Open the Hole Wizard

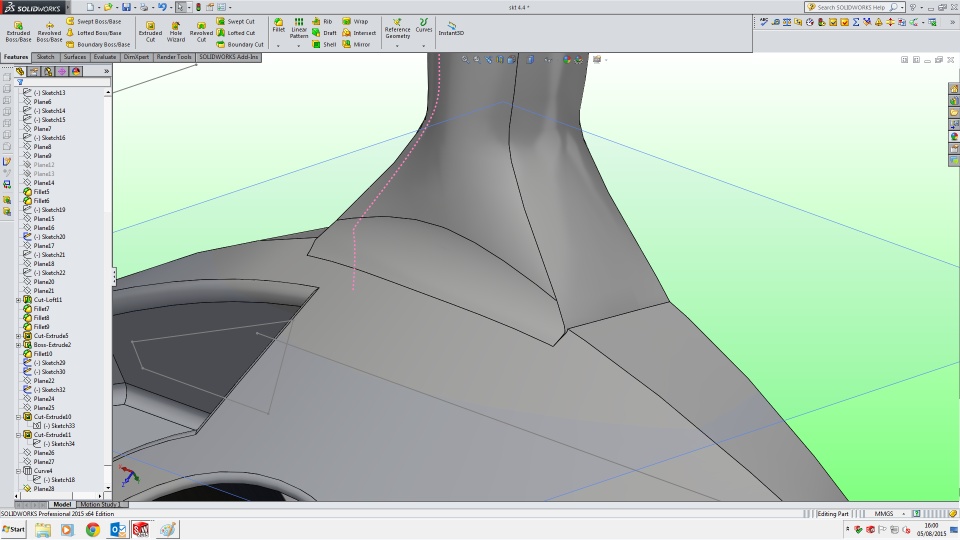[x=176, y=32]
